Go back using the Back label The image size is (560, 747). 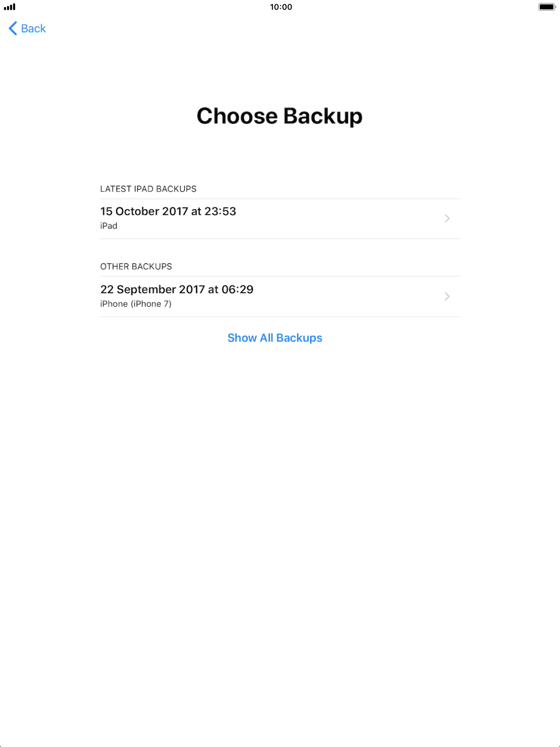click(x=33, y=29)
